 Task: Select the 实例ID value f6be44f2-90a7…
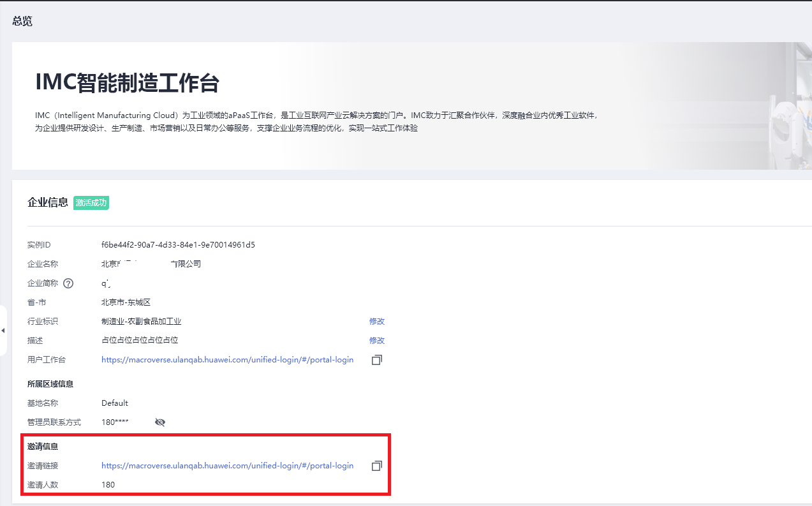178,245
